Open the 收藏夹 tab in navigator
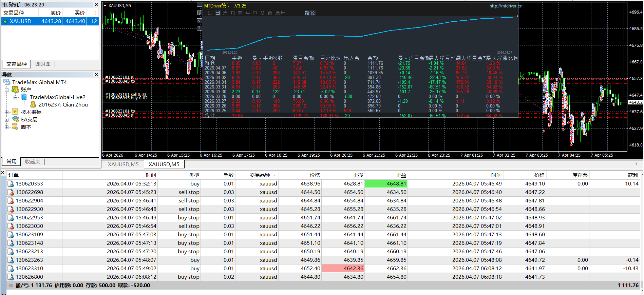 click(33, 162)
